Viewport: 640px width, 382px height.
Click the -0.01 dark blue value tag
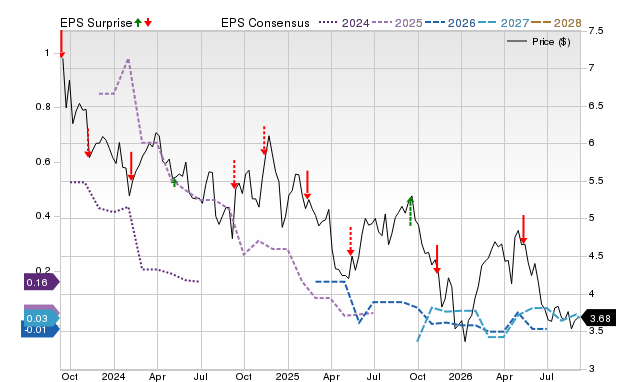[x=40, y=329]
